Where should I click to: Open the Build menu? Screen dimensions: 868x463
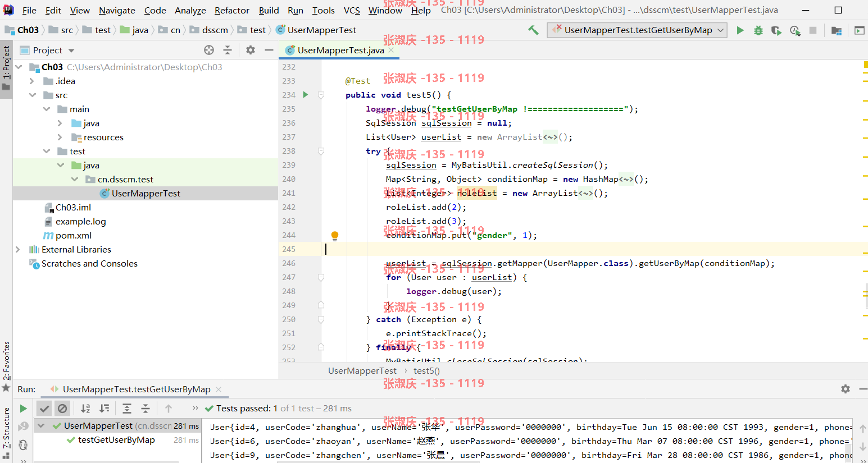[269, 10]
